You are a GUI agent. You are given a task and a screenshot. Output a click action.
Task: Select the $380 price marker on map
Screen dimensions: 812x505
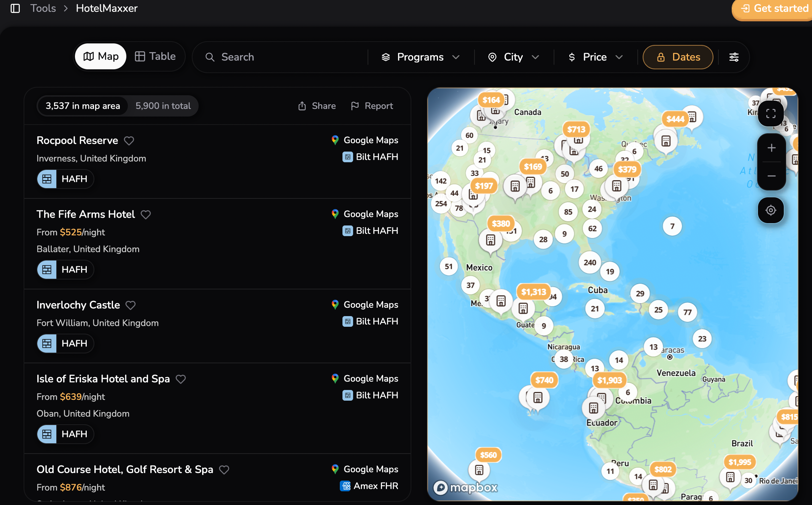(501, 224)
